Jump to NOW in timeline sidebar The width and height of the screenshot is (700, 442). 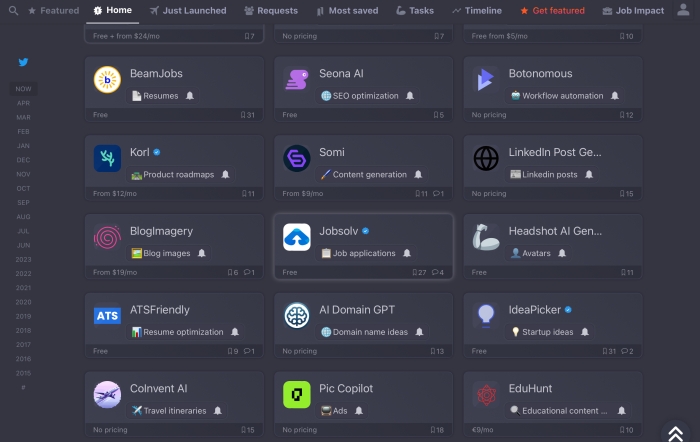point(23,89)
